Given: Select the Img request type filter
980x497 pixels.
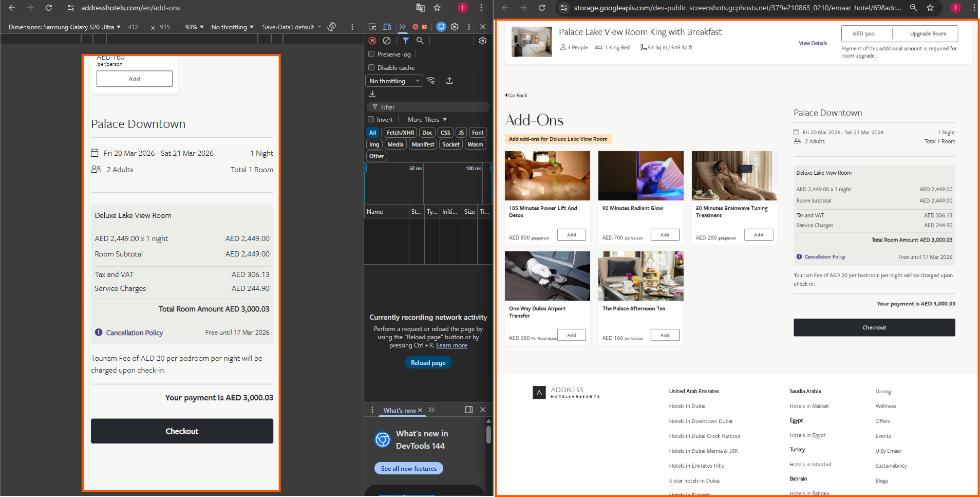Looking at the screenshot, I should click(x=374, y=144).
